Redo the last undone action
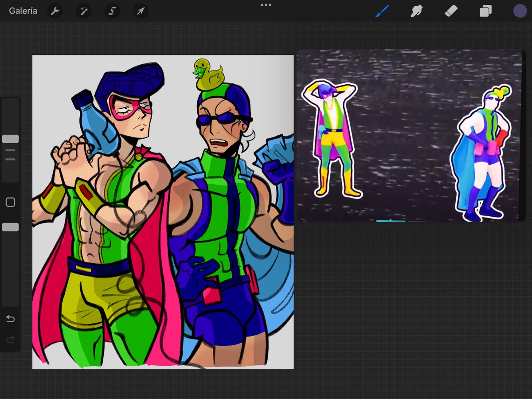This screenshot has width=532, height=399. point(10,340)
